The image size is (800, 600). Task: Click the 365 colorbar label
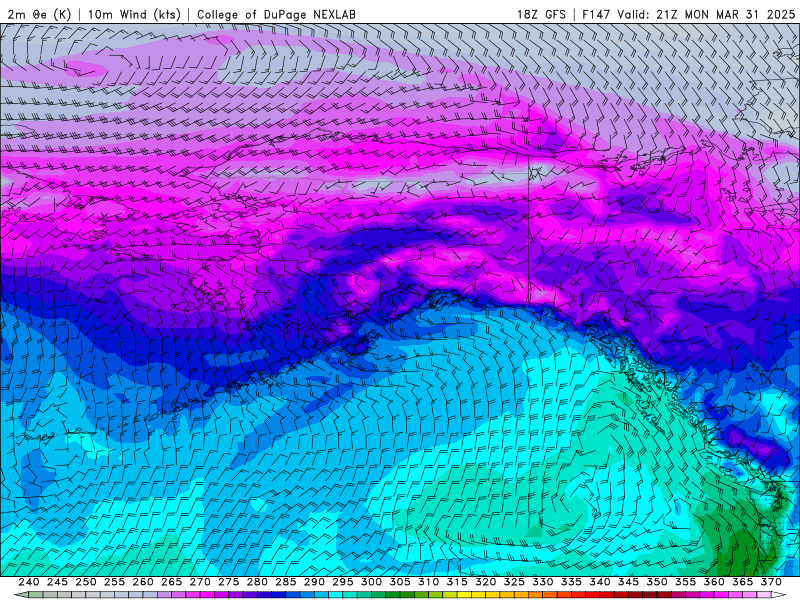(x=743, y=582)
